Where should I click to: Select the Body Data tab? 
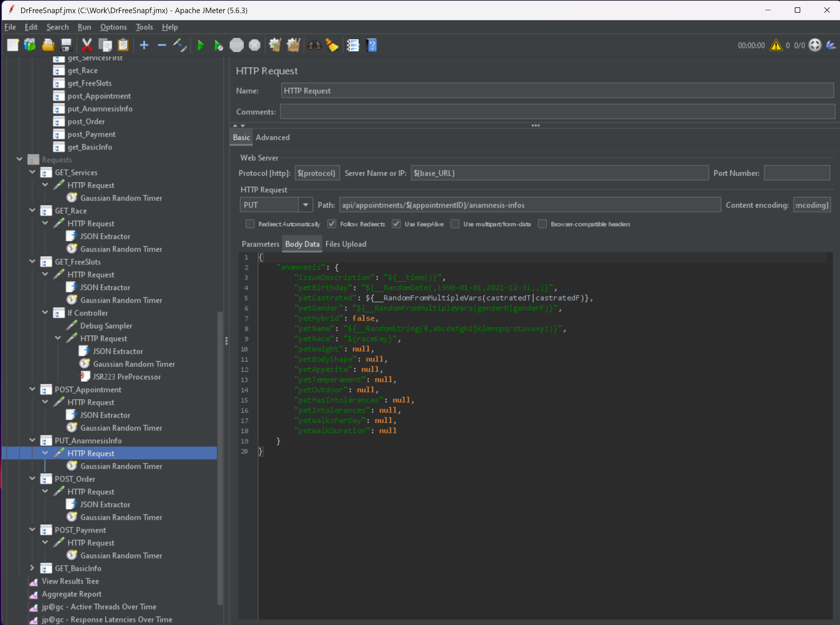click(x=302, y=244)
